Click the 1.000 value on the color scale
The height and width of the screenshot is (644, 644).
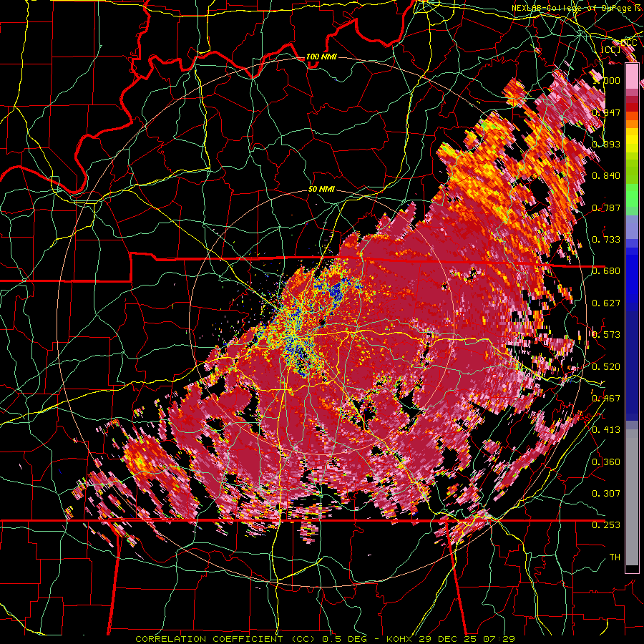pos(607,80)
